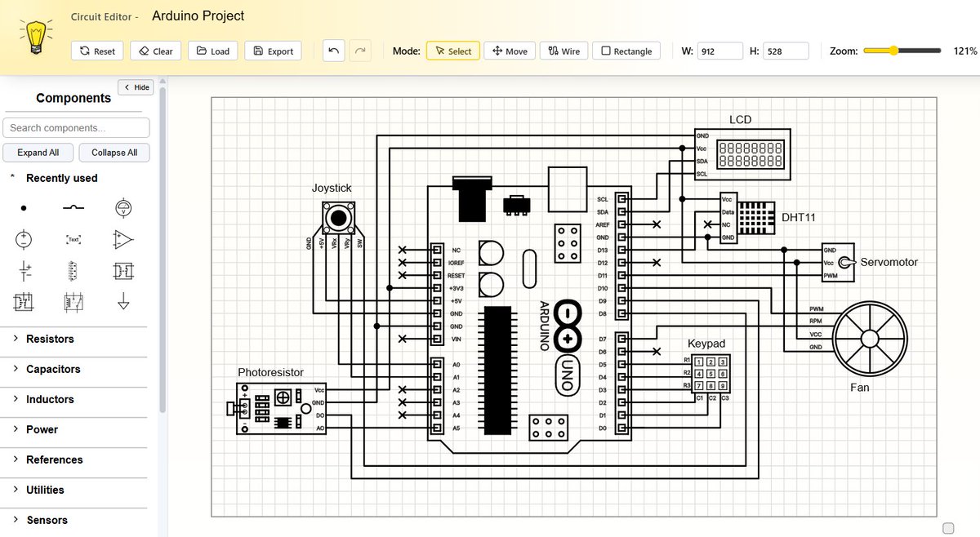Screen dimensions: 980x537
Task: Click the 121% zoom value
Action: click(964, 51)
